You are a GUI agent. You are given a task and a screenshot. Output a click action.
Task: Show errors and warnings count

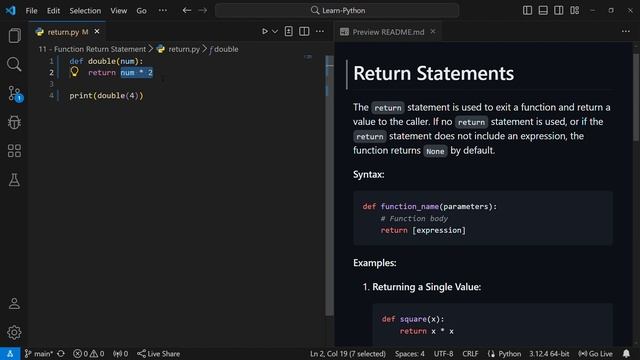point(88,353)
